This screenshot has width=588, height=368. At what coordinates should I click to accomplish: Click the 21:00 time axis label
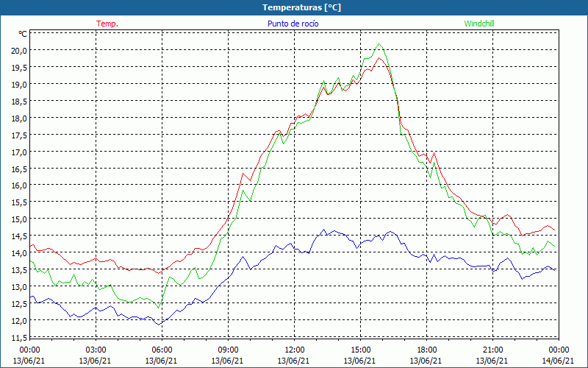[x=492, y=350]
